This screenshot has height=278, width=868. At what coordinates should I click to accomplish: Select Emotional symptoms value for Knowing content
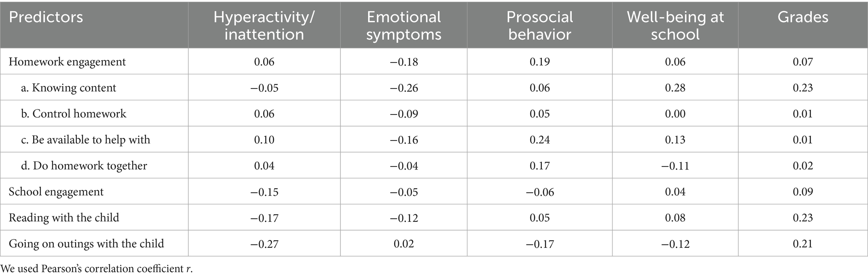point(403,88)
